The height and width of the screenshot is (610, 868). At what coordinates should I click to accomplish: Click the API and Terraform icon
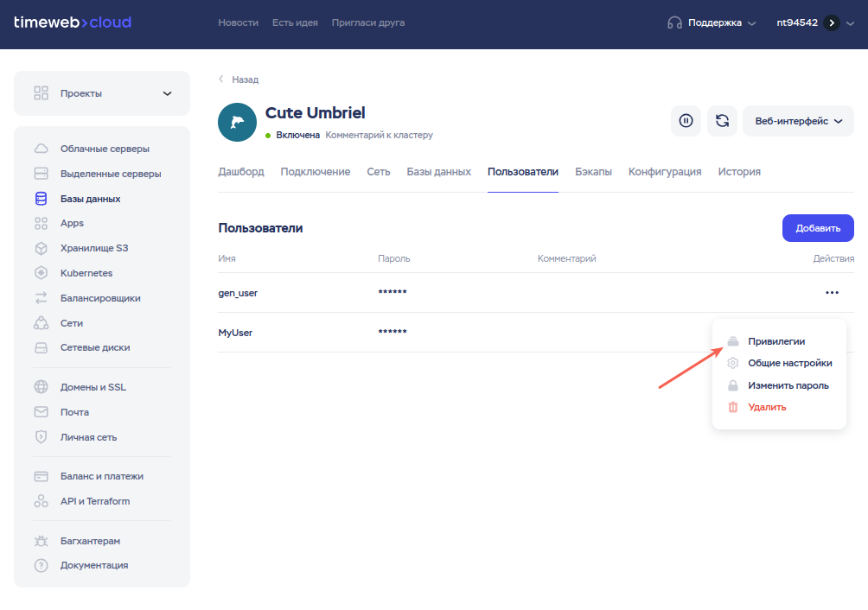(x=41, y=501)
